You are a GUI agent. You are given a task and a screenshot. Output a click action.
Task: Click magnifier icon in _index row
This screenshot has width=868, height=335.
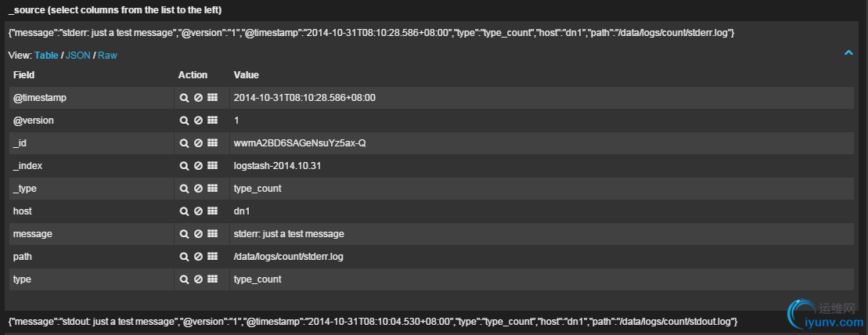pyautogui.click(x=184, y=166)
